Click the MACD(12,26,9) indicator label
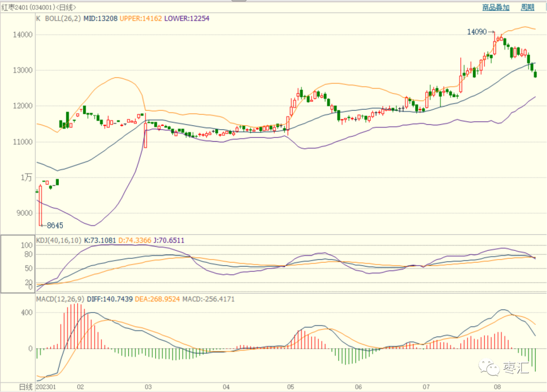Screen dimensions: 547x392 [60, 299]
